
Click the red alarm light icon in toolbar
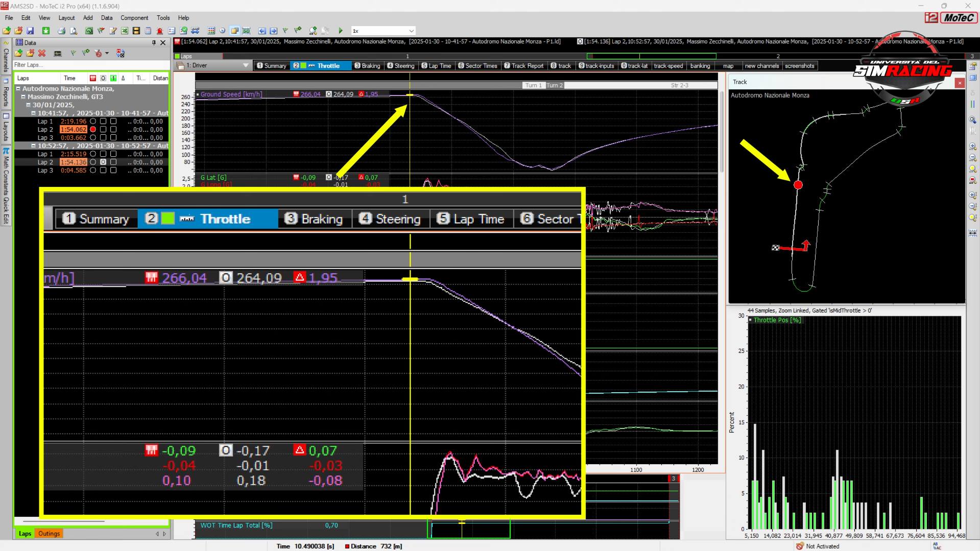tap(160, 31)
